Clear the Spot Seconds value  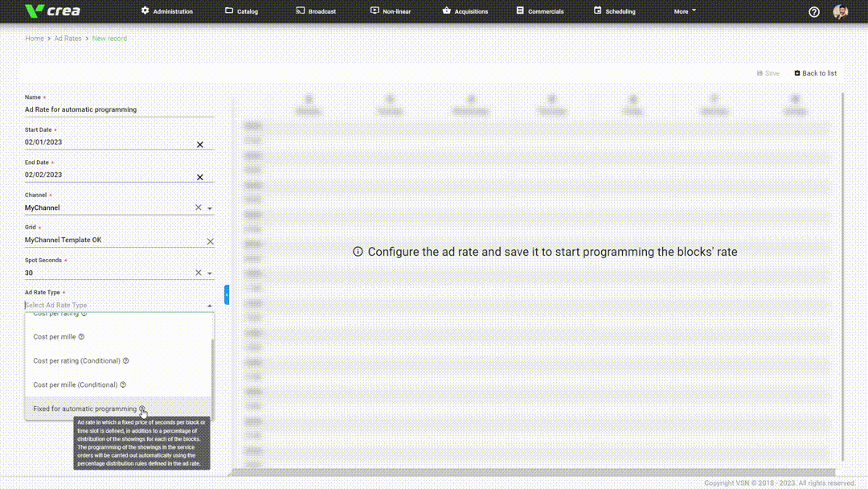pyautogui.click(x=199, y=273)
